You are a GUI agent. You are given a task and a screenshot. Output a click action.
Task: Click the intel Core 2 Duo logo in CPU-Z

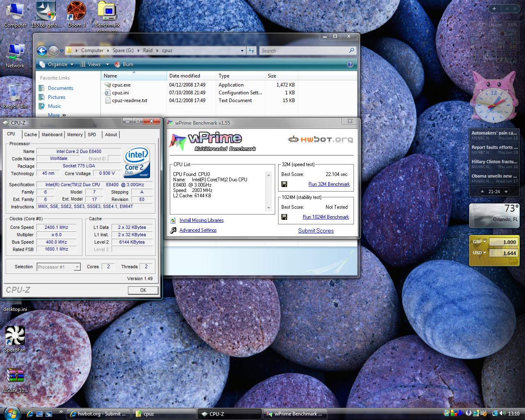point(137,162)
